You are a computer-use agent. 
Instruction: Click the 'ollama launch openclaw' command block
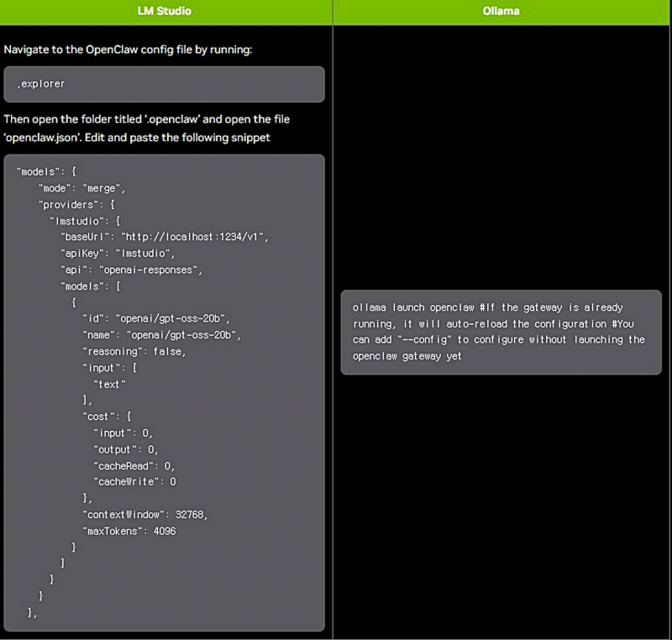click(501, 332)
